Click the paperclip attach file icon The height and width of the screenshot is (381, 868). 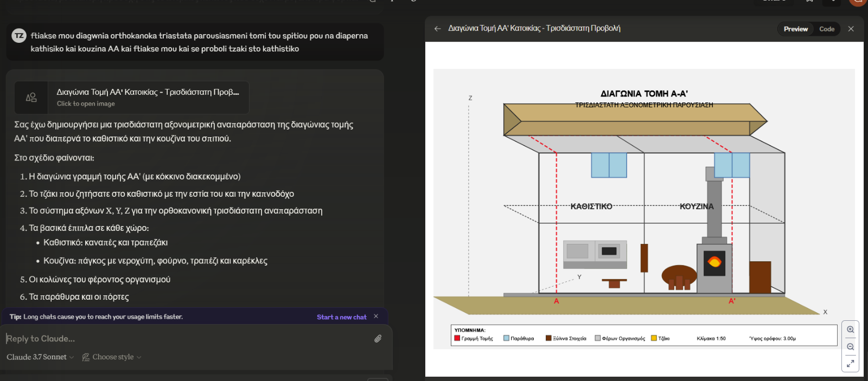pos(378,339)
